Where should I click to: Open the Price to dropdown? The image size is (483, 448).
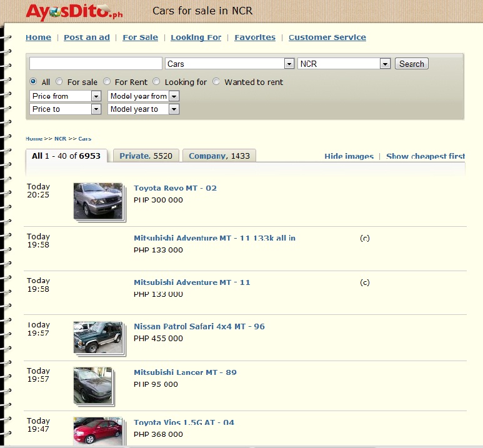(x=66, y=109)
